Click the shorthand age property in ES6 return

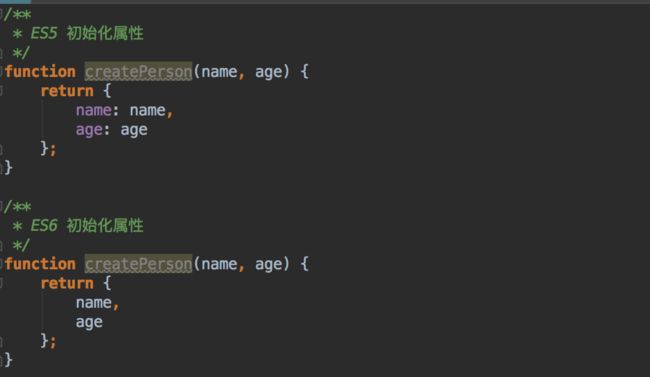[x=89, y=323]
